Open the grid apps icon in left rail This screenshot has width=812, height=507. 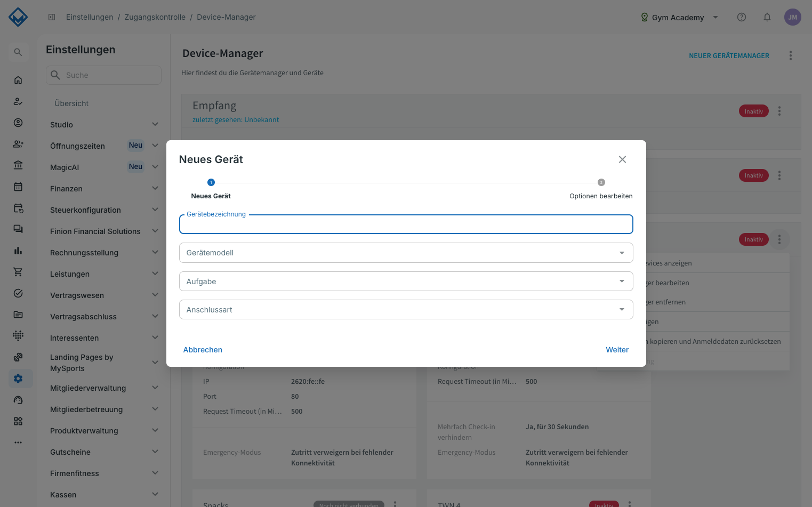pyautogui.click(x=18, y=421)
